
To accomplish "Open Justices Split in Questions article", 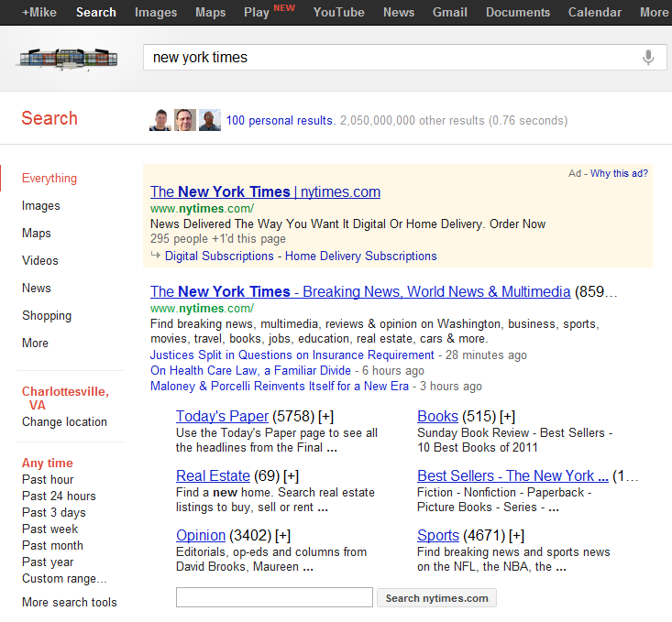I will point(292,355).
